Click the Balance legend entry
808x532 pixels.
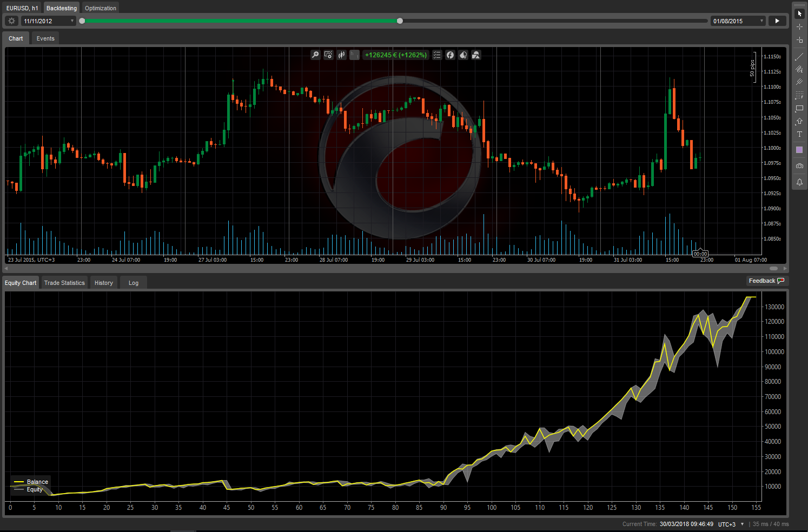(x=31, y=482)
